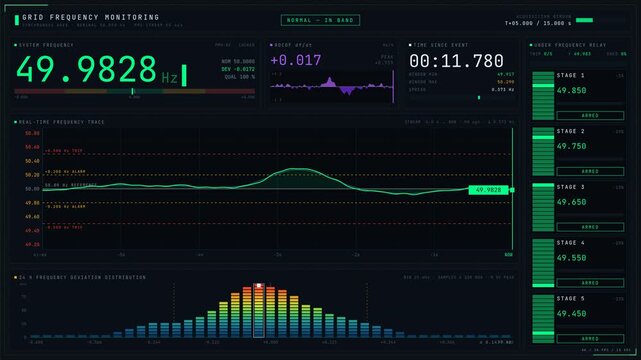The height and width of the screenshot is (360, 641).
Task: Click the REAL-TIME FREQUENCY TRACE heading
Action: pyautogui.click(x=62, y=122)
